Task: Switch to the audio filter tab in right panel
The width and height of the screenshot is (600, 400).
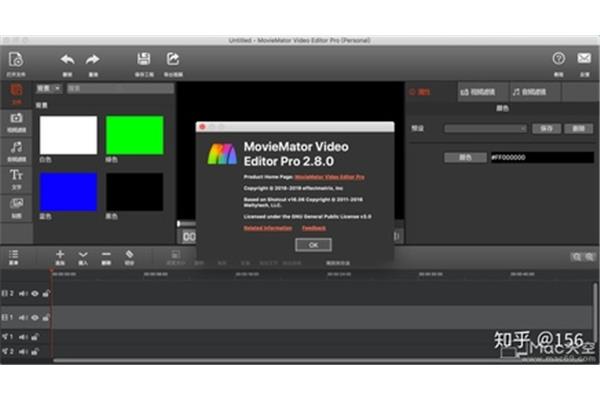Action: 535,92
